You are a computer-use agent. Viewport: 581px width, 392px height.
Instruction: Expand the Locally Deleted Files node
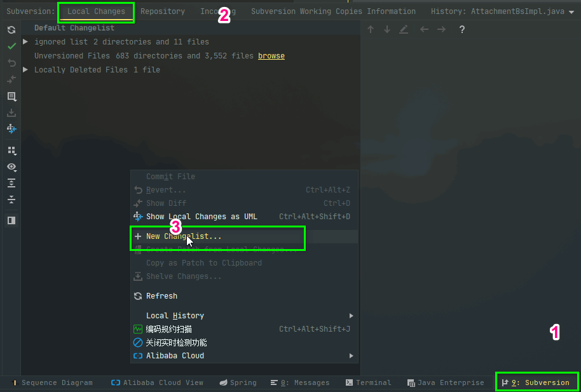[x=25, y=69]
